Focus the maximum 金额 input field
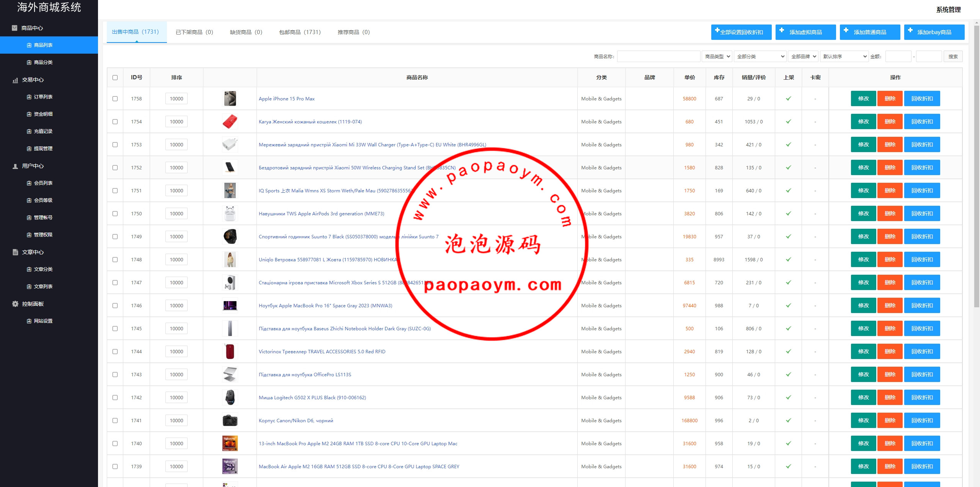The height and width of the screenshot is (487, 980). coord(929,56)
